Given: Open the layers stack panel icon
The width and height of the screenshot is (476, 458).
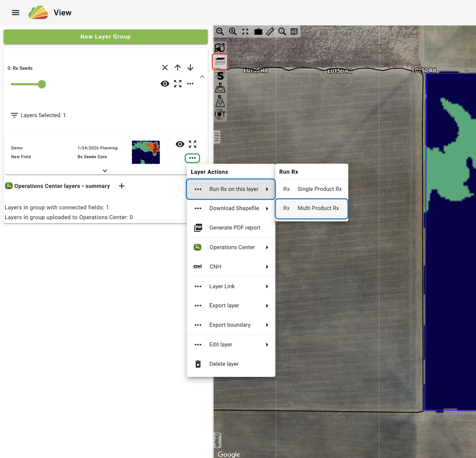Looking at the screenshot, I should point(220,61).
